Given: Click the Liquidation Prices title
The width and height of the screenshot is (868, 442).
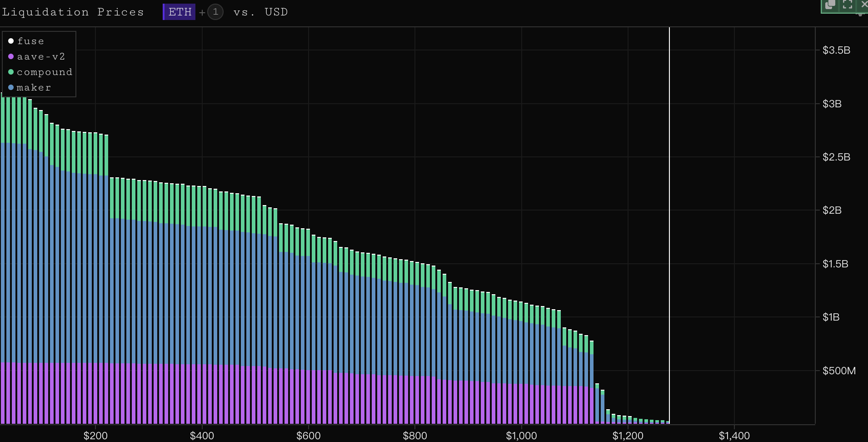Looking at the screenshot, I should (x=73, y=12).
